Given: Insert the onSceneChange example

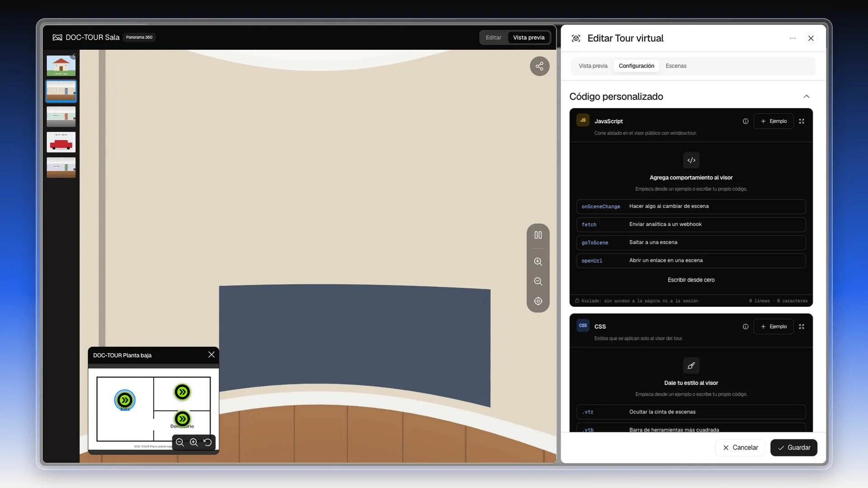Looking at the screenshot, I should tap(691, 206).
